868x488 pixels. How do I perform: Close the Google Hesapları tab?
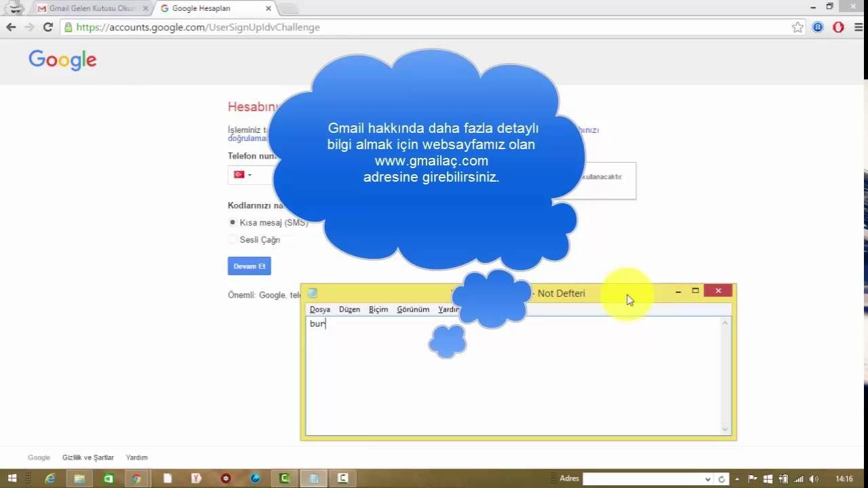pyautogui.click(x=269, y=9)
